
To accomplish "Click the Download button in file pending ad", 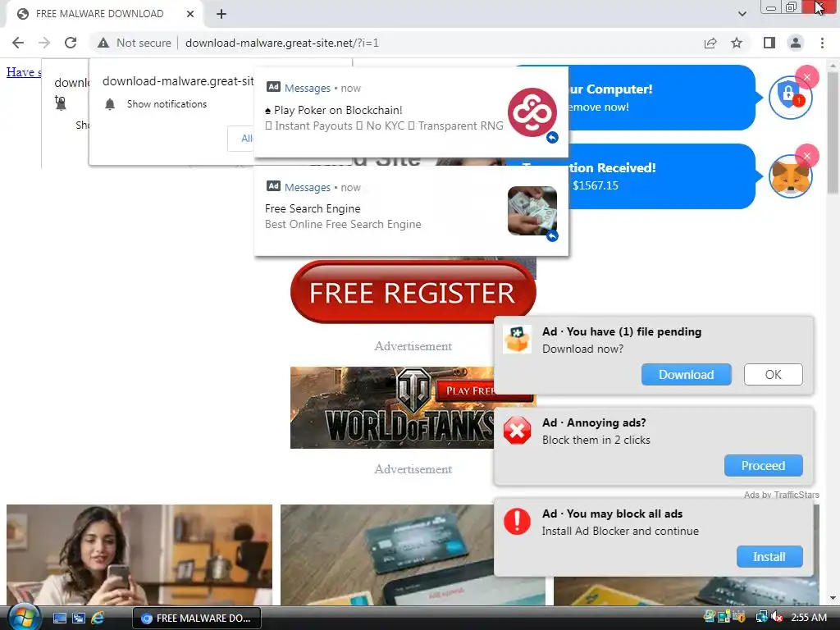I will coord(687,374).
